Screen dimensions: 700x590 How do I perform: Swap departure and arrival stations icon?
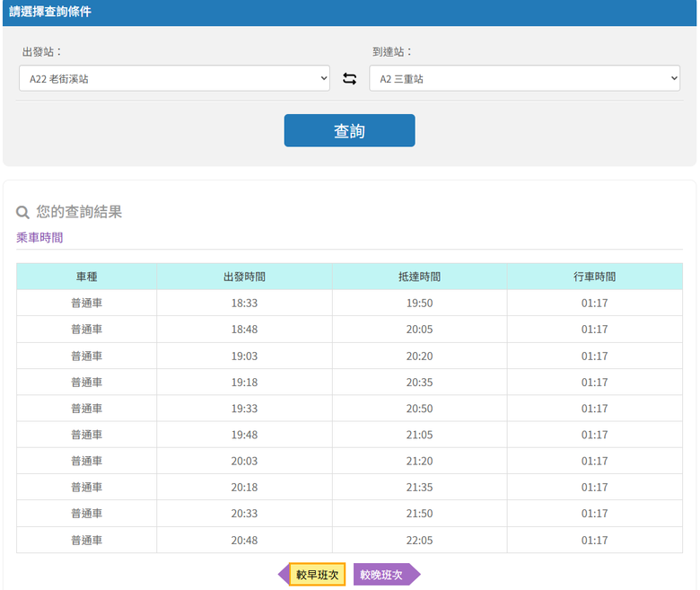pyautogui.click(x=349, y=79)
